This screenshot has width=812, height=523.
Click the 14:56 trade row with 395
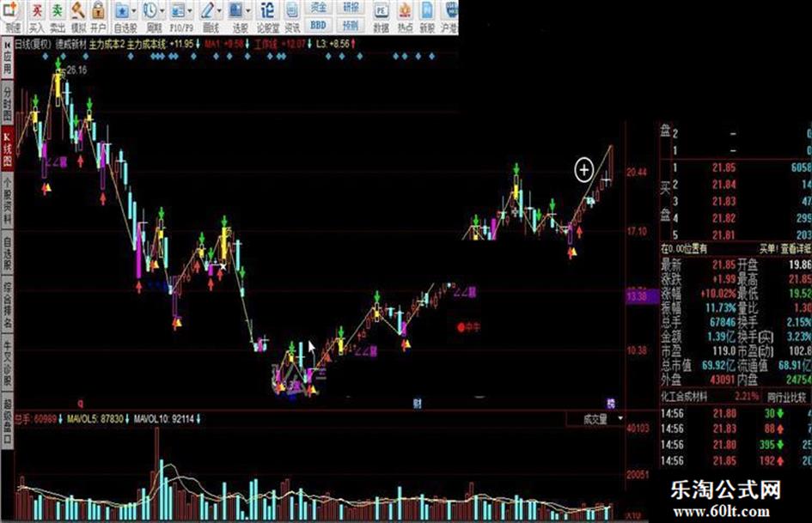click(x=736, y=444)
